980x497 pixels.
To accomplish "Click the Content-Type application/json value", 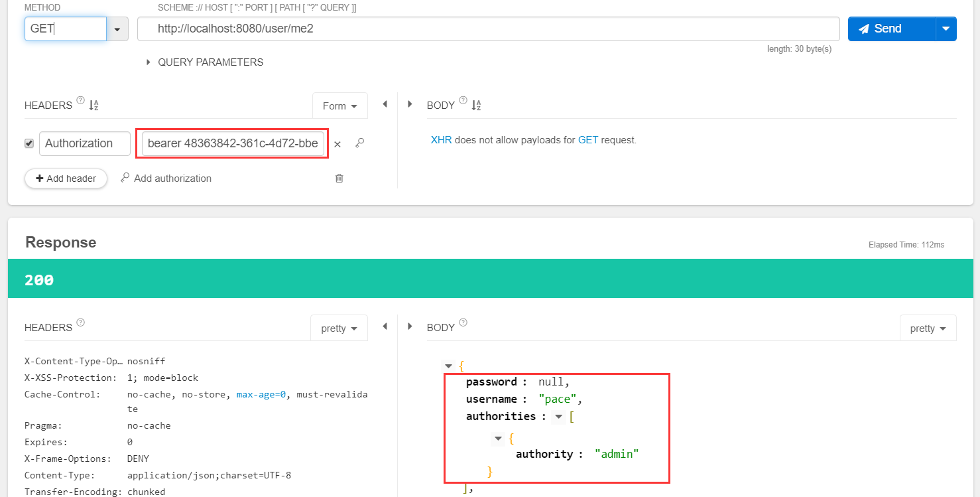I will pyautogui.click(x=209, y=475).
